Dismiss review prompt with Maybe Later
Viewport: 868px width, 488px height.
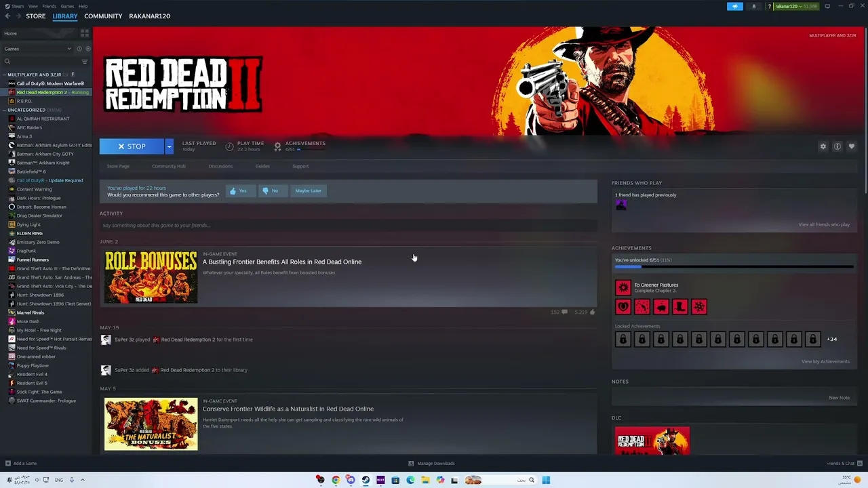tap(309, 191)
